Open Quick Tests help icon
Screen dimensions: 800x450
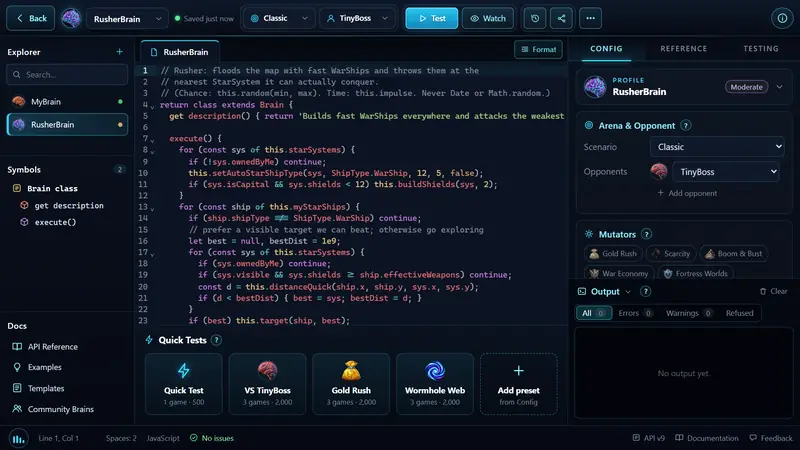click(x=216, y=340)
